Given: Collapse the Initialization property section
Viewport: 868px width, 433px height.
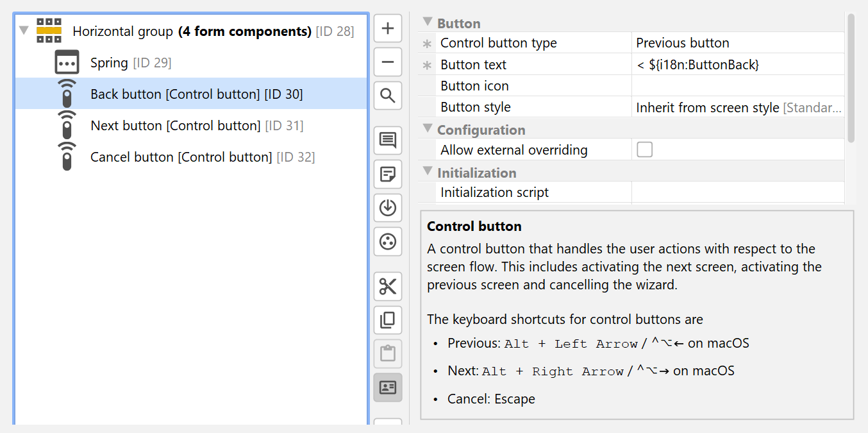Looking at the screenshot, I should click(x=428, y=172).
